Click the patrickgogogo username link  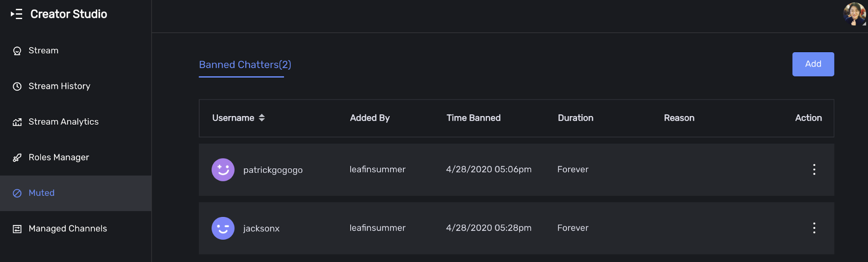pos(273,170)
